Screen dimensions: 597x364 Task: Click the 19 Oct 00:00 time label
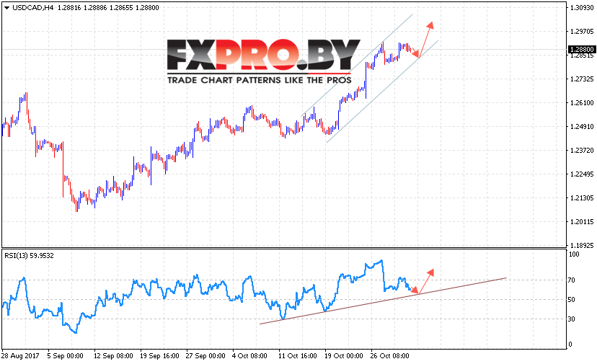(x=344, y=356)
